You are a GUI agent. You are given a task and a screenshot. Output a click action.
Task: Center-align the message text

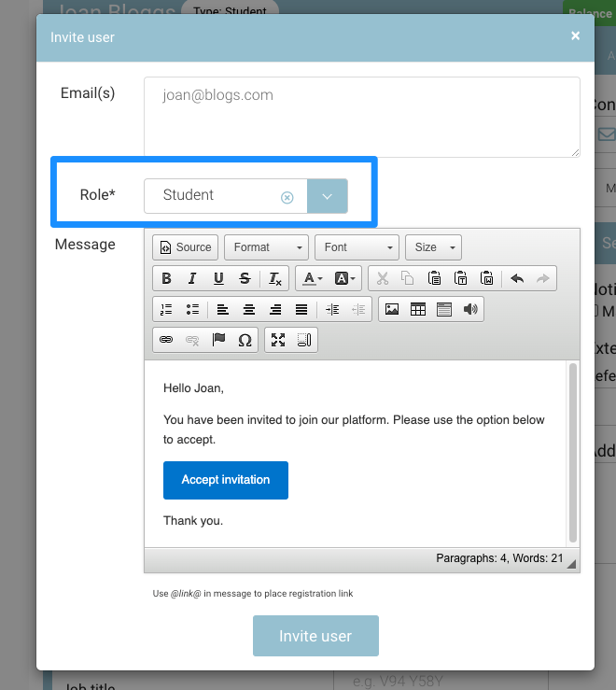click(x=248, y=309)
